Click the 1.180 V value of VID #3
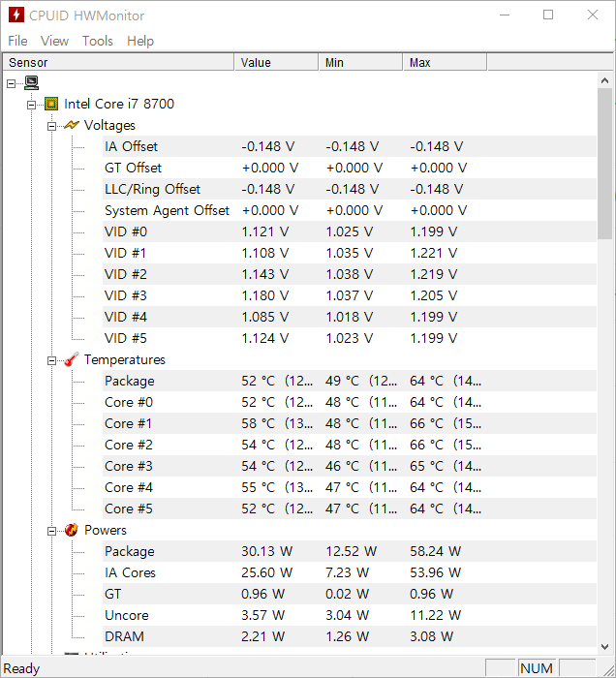The width and height of the screenshot is (616, 678). [264, 295]
